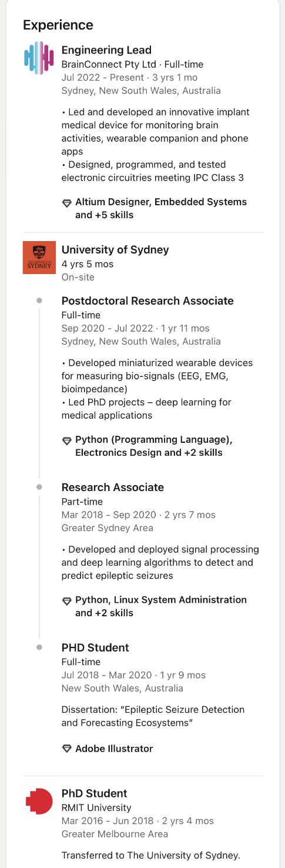Open the RMIT University company name
285x868 pixels.
pos(96,807)
